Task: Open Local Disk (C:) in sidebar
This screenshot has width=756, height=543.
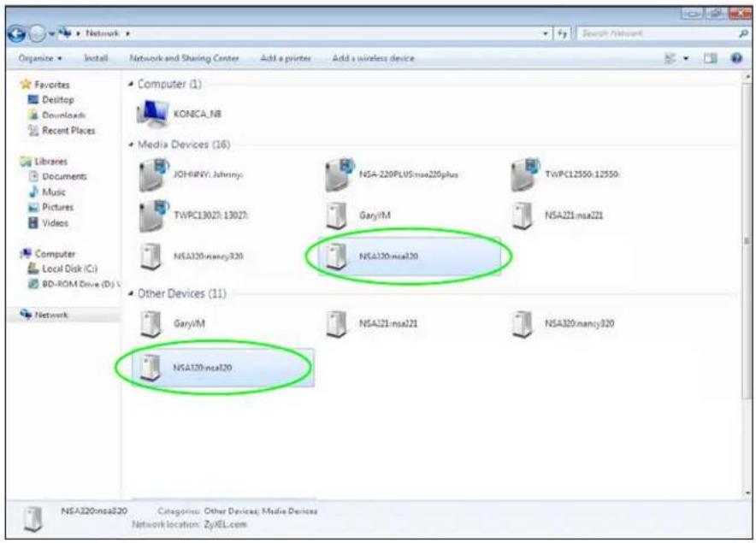Action: point(69,269)
